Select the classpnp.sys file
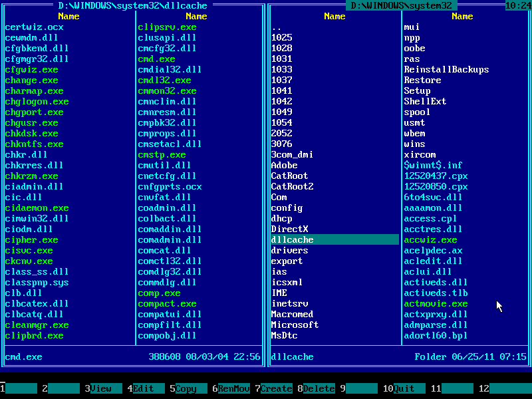Screen dimensions: 532x399 coord(37,282)
